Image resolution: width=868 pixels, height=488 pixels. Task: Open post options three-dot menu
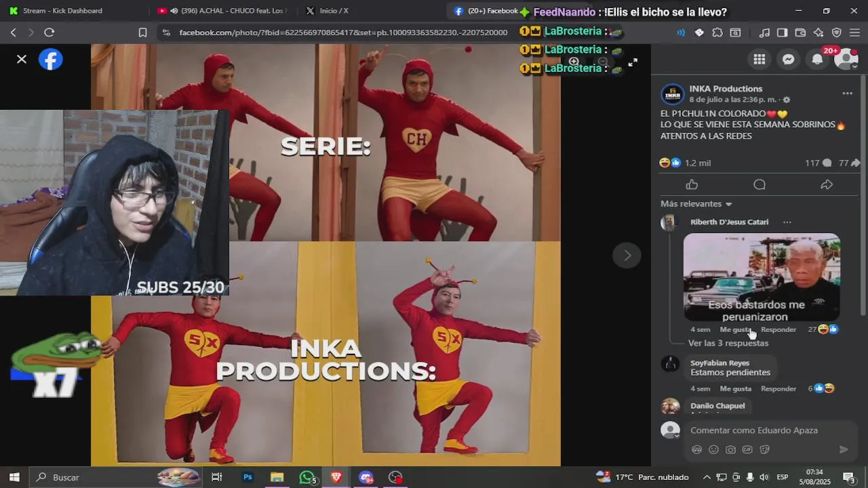click(x=847, y=94)
